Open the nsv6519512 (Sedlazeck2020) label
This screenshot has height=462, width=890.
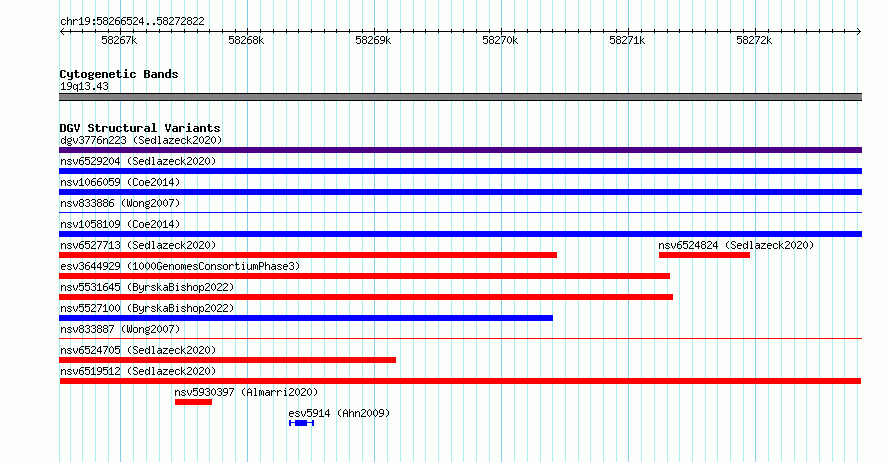138,371
